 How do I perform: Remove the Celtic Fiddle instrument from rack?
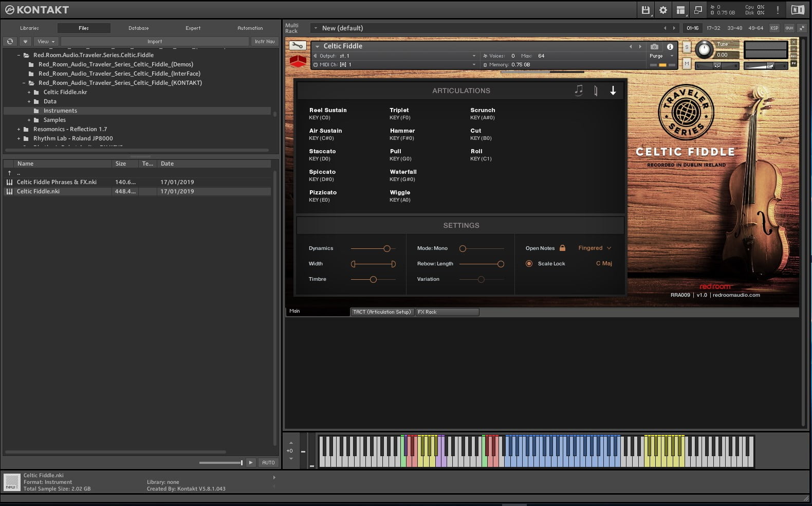tap(793, 42)
